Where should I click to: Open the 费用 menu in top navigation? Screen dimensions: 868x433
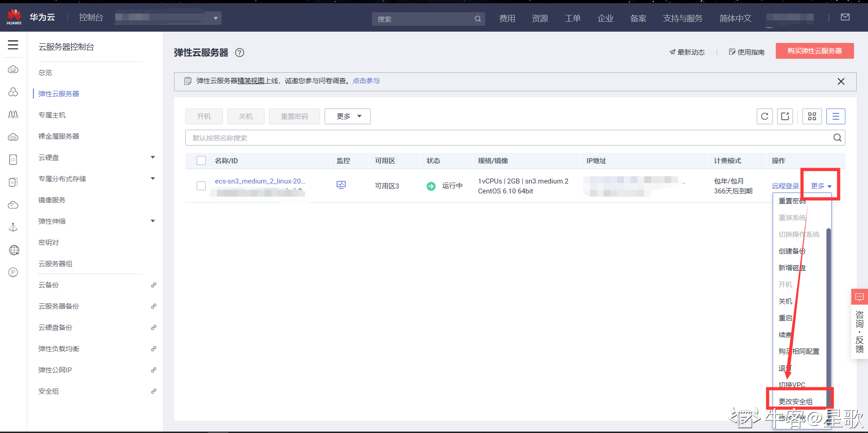click(x=507, y=18)
